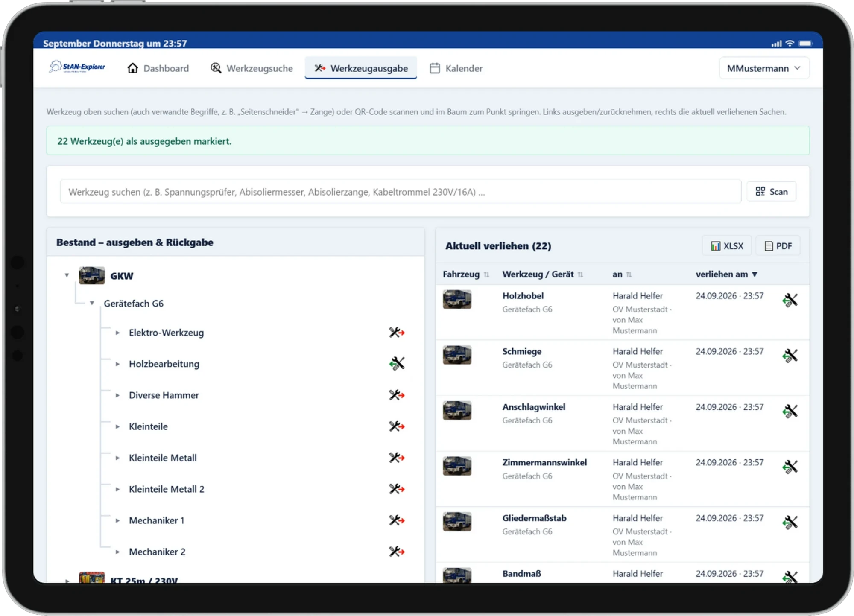Image resolution: width=854 pixels, height=616 pixels.
Task: Click the Bandmaß tool name
Action: coord(522,573)
